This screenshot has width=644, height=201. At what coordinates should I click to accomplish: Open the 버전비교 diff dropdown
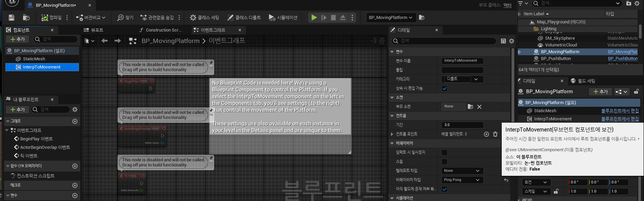(x=91, y=18)
